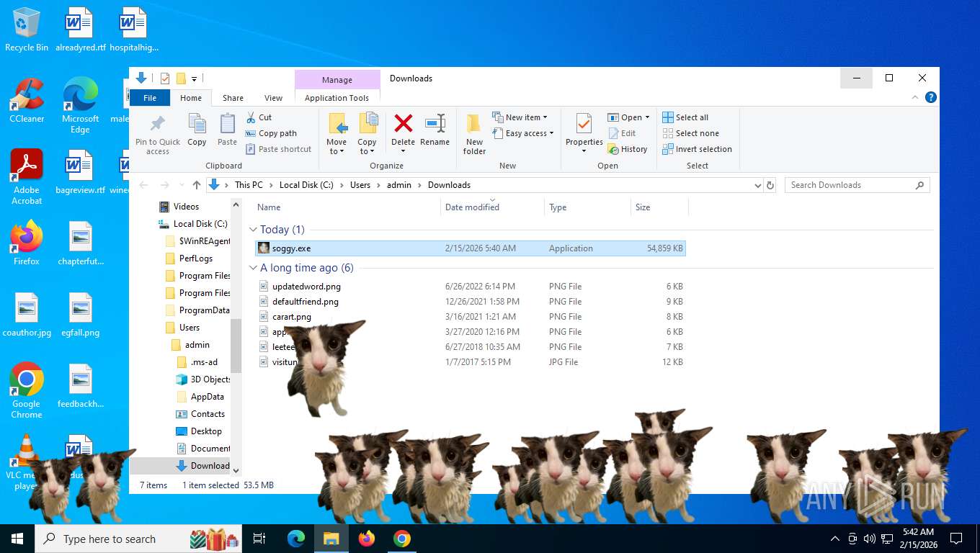The width and height of the screenshot is (980, 553).
Task: Refresh the Downloads folder view
Action: 770,185
